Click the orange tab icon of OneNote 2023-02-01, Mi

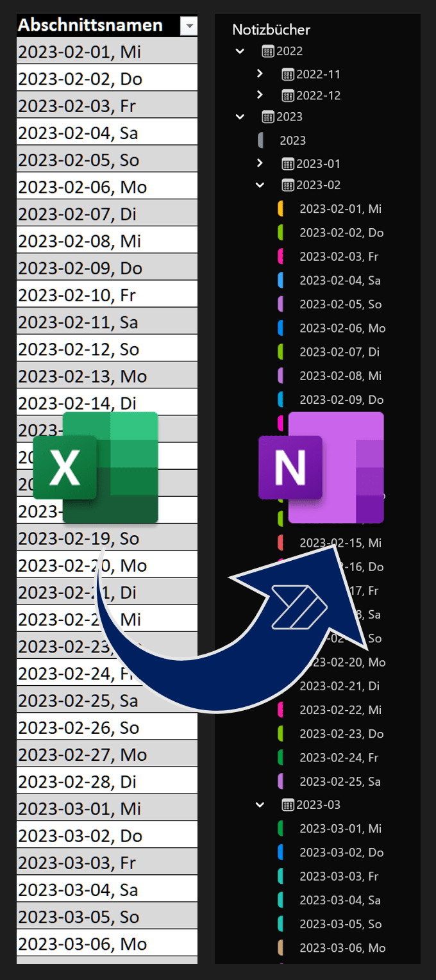pyautogui.click(x=280, y=208)
